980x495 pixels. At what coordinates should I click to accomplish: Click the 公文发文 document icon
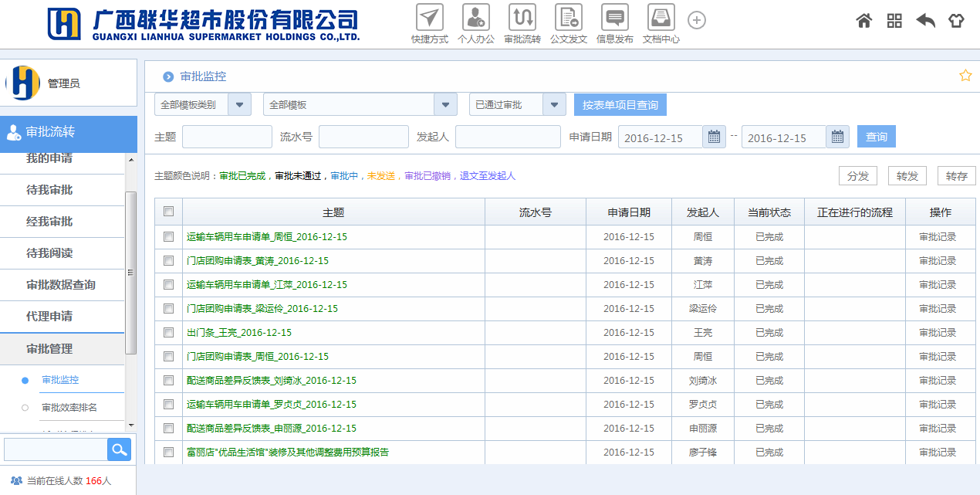point(569,18)
